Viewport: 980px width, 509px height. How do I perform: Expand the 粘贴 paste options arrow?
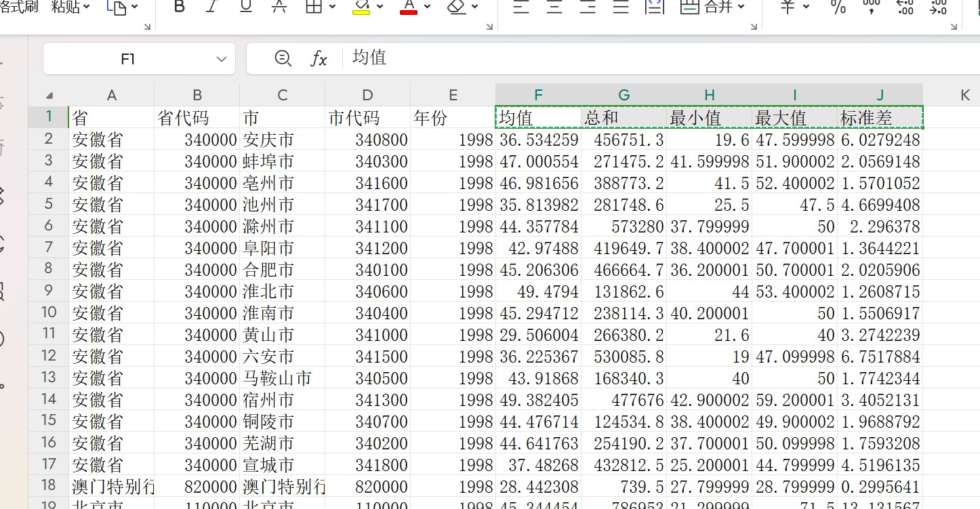click(x=86, y=7)
